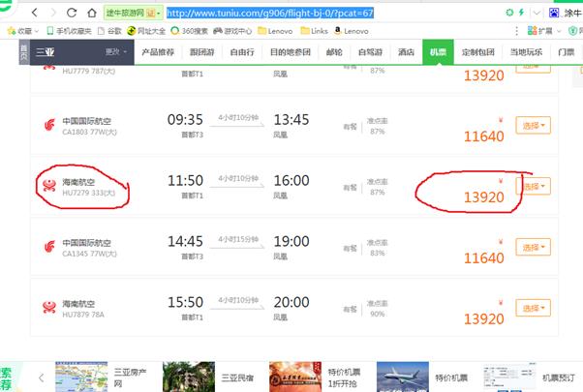Open the 游戏中心 bookmark
This screenshot has height=392, width=583.
tap(232, 31)
